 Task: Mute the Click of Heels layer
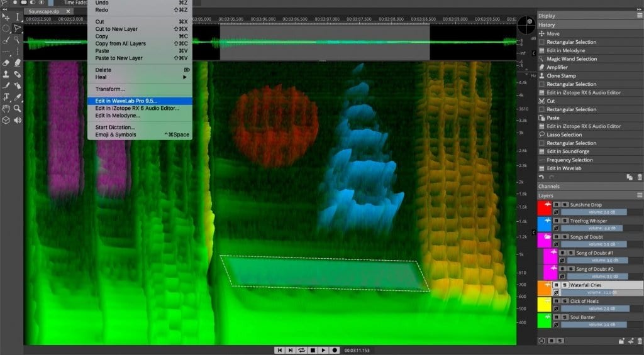pyautogui.click(x=557, y=301)
